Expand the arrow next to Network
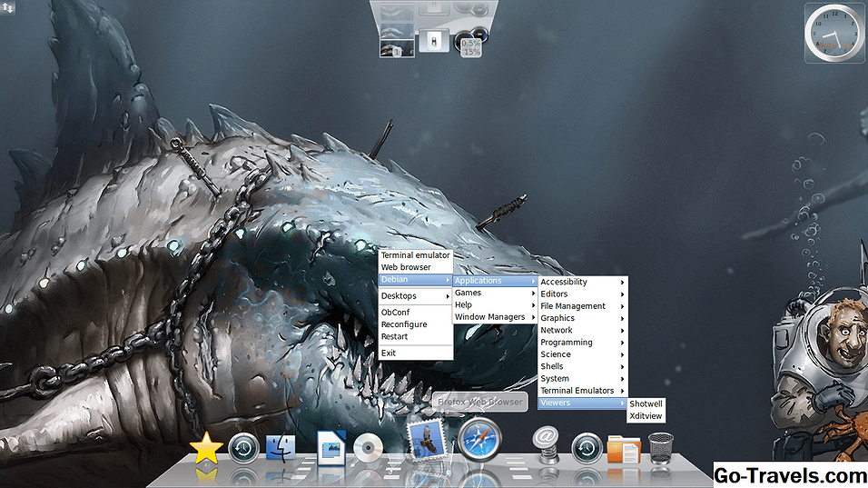Screen dimensions: 868x488 coord(623,330)
